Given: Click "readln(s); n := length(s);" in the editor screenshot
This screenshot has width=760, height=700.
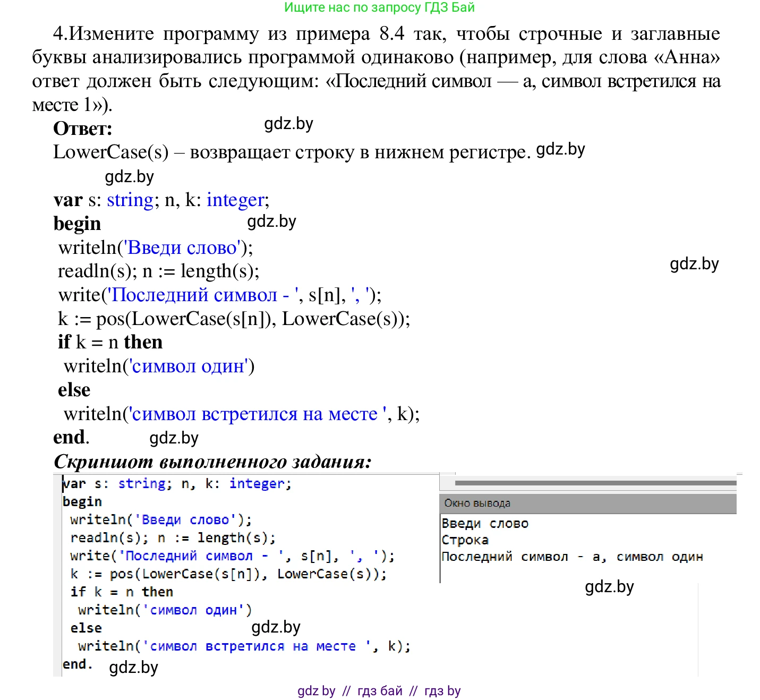Looking at the screenshot, I should pos(173,537).
